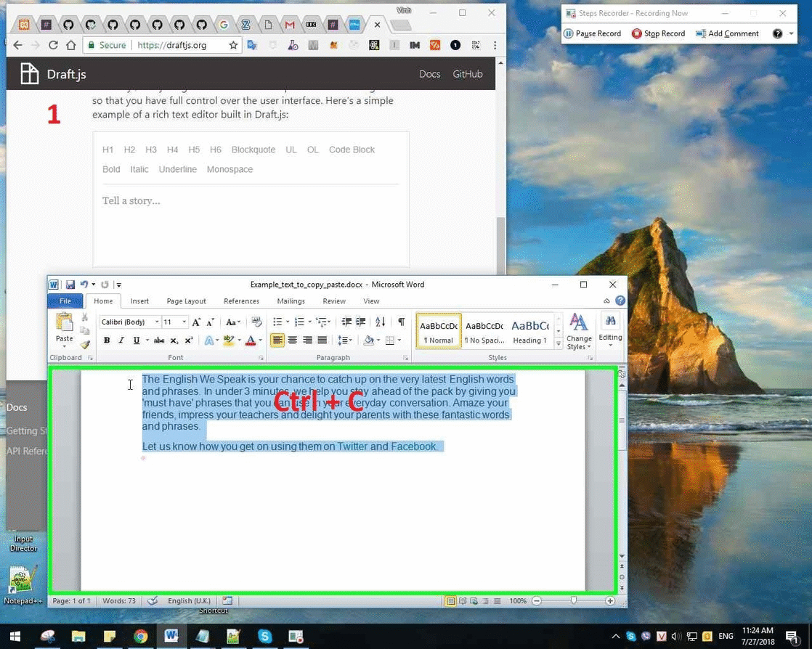Align text to center
Viewport: 812px width, 649px height.
[292, 340]
